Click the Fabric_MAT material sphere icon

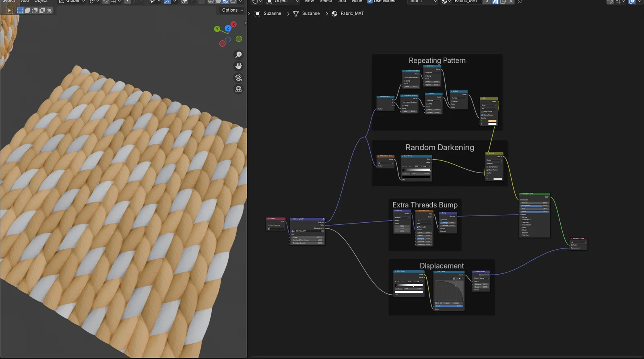click(x=334, y=14)
